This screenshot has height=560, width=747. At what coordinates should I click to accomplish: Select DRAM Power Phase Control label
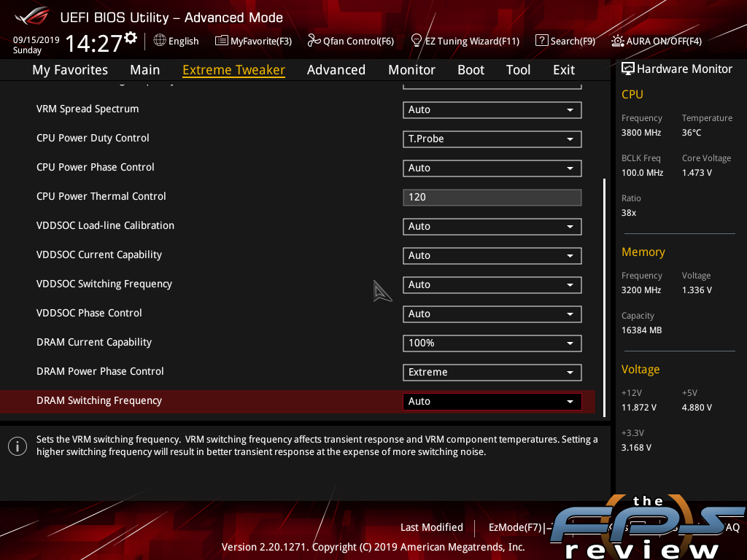pyautogui.click(x=100, y=371)
